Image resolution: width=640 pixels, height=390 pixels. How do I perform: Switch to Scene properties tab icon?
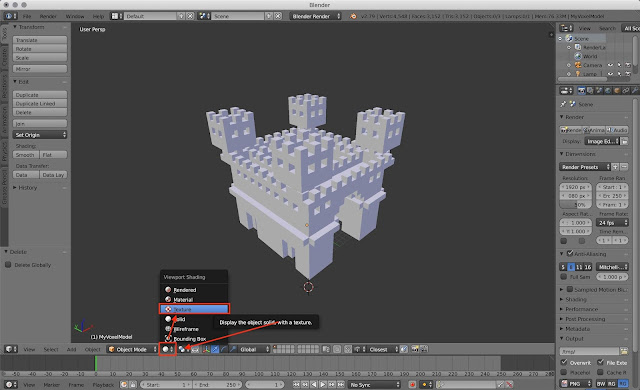click(x=599, y=91)
